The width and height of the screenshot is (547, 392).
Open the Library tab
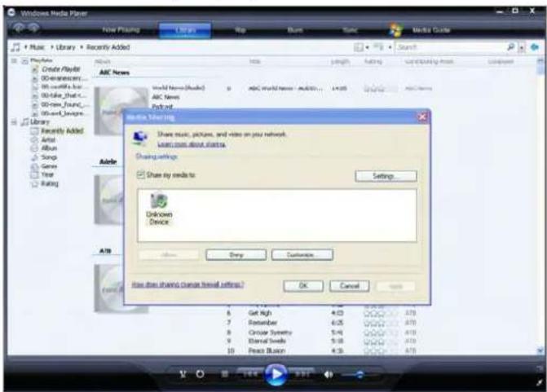(x=185, y=30)
